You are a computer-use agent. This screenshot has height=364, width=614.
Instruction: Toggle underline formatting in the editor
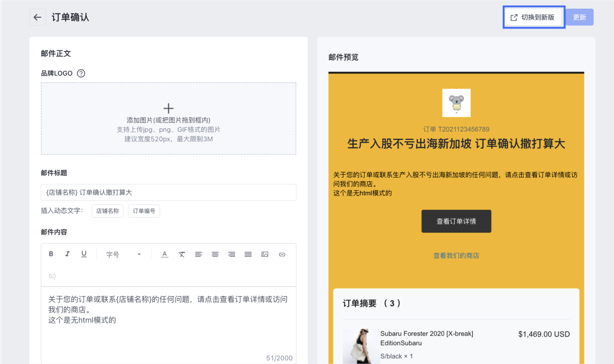(x=84, y=254)
